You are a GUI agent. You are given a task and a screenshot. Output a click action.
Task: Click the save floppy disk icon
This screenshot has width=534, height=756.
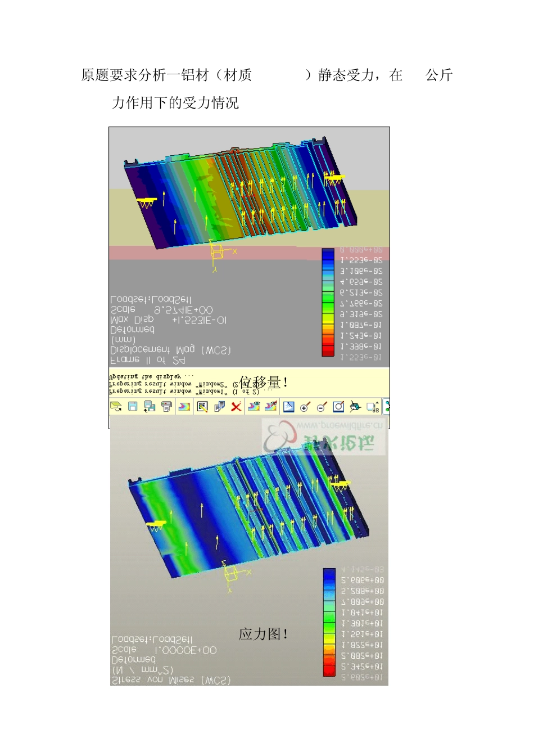(x=133, y=406)
